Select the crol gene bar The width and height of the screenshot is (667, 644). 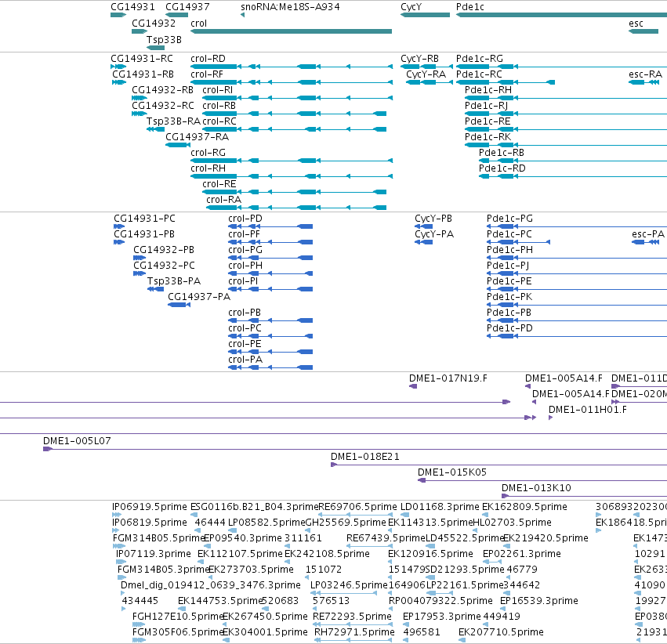coord(291,31)
